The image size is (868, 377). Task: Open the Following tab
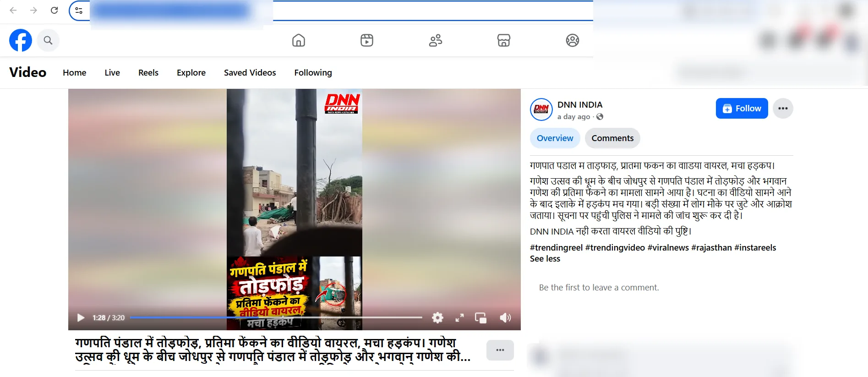(x=313, y=72)
